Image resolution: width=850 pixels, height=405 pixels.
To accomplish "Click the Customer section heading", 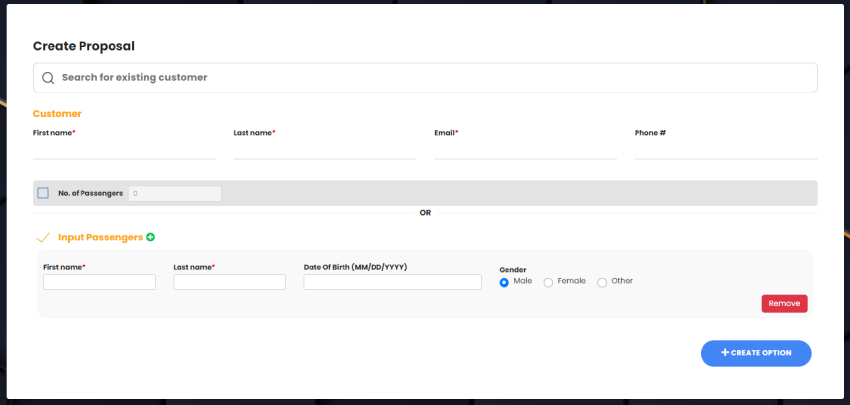I will [x=57, y=114].
